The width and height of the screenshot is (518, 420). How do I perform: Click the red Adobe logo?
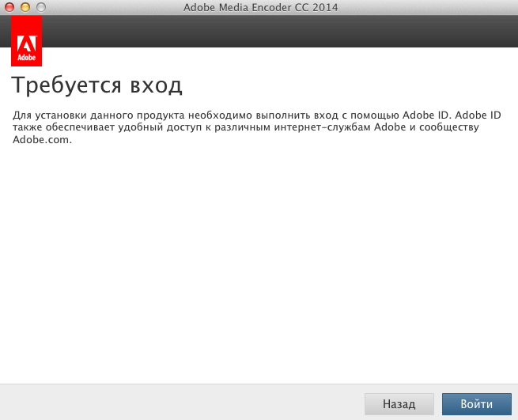(26, 41)
